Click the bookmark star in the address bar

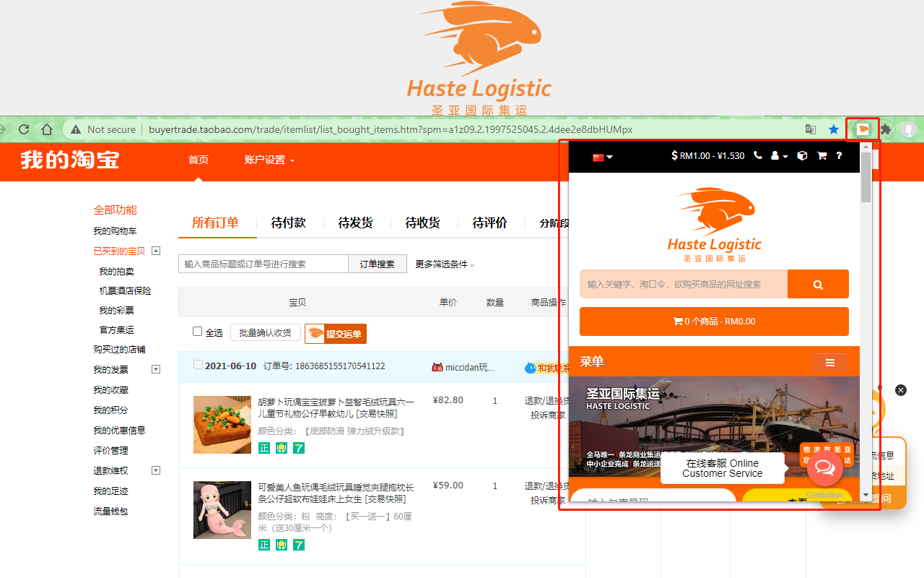pos(834,129)
